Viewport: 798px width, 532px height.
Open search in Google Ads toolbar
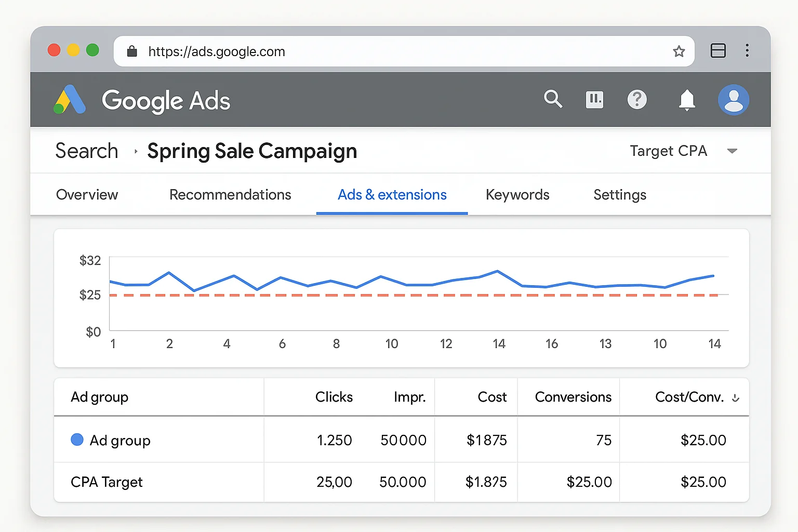pyautogui.click(x=553, y=99)
